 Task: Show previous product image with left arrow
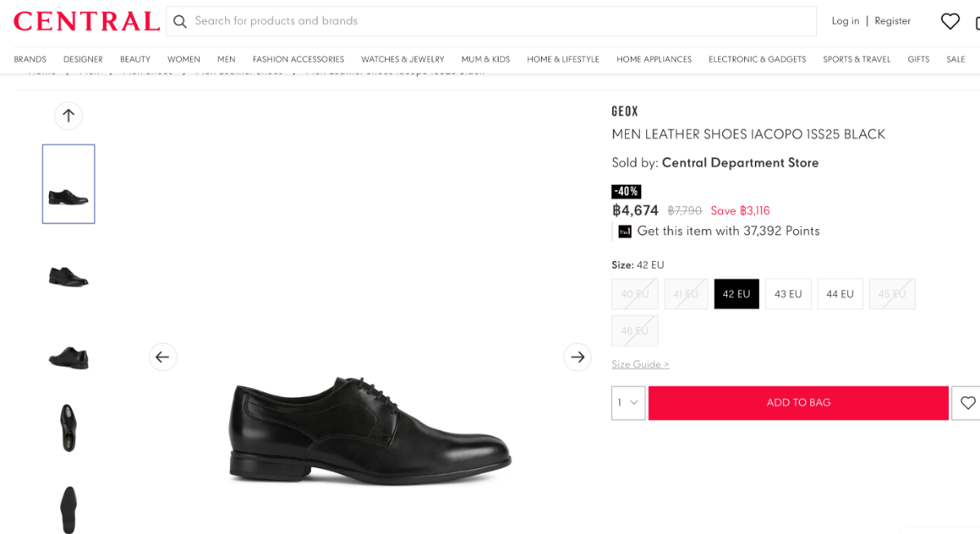162,357
